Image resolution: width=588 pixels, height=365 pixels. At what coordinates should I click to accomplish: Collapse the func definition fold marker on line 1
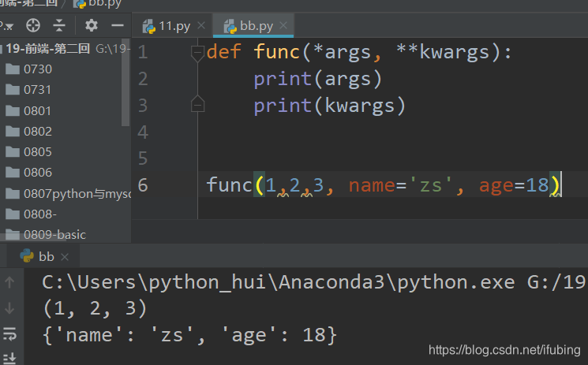(x=197, y=53)
